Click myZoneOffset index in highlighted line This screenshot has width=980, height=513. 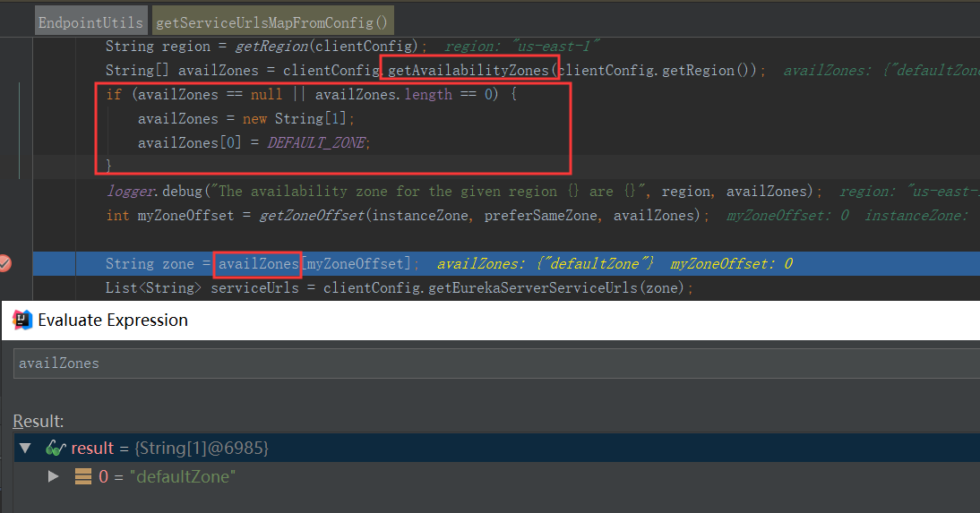(x=356, y=264)
